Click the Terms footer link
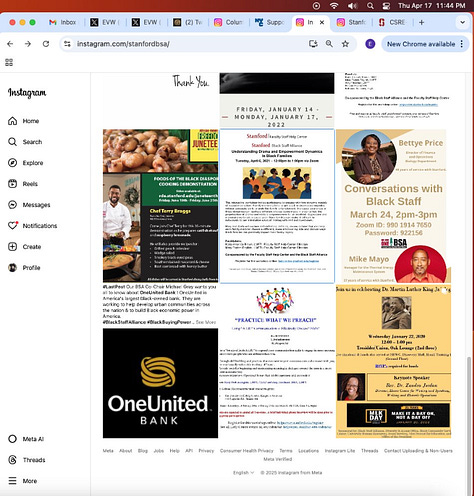 pyautogui.click(x=286, y=451)
